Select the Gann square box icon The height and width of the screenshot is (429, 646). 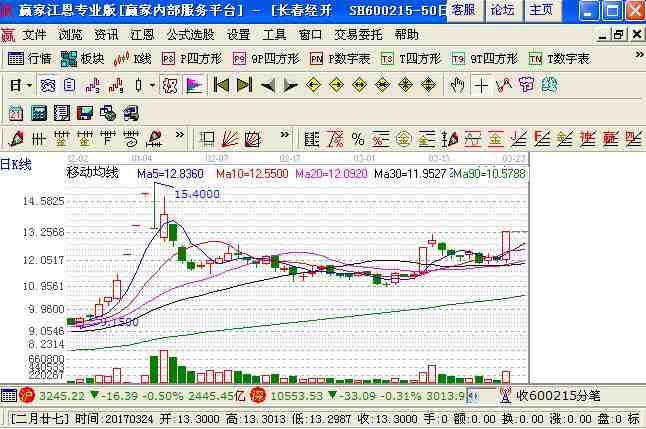click(253, 139)
